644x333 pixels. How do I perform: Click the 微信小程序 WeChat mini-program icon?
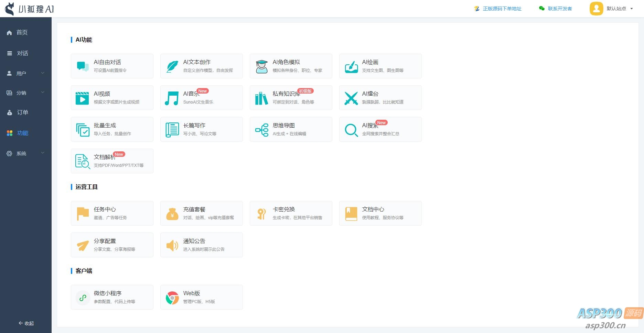click(x=82, y=297)
